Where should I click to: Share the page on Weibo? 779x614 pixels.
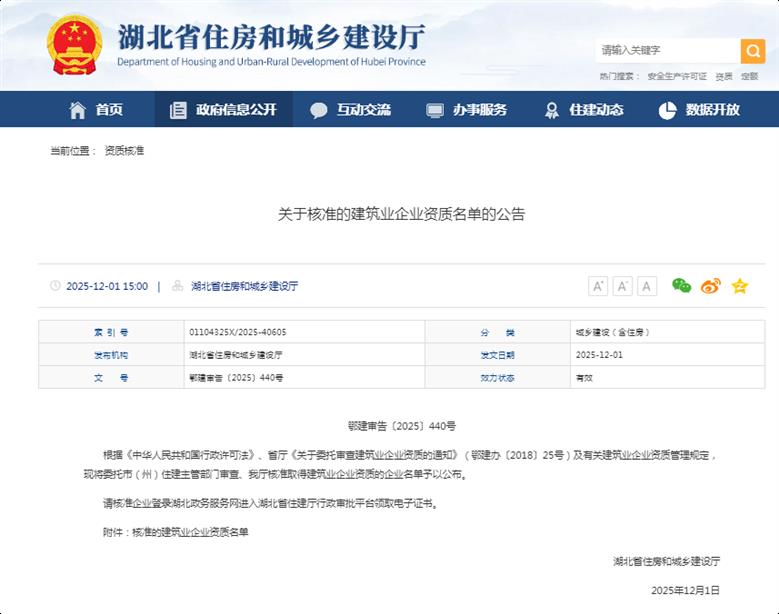pyautogui.click(x=710, y=286)
